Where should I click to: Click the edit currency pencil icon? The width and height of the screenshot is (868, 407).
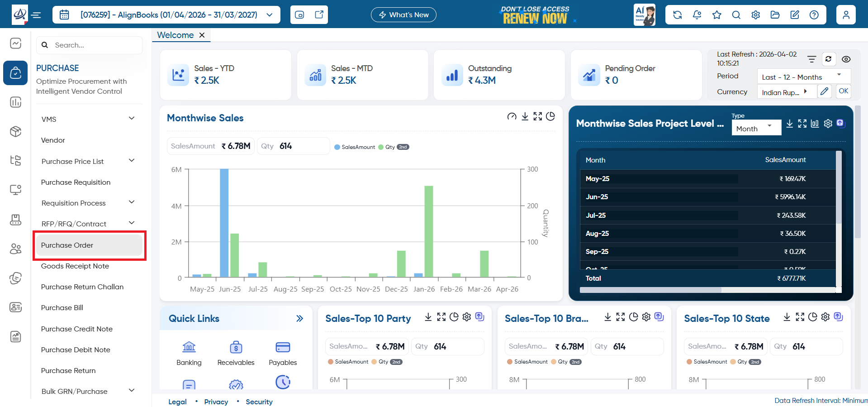click(825, 91)
